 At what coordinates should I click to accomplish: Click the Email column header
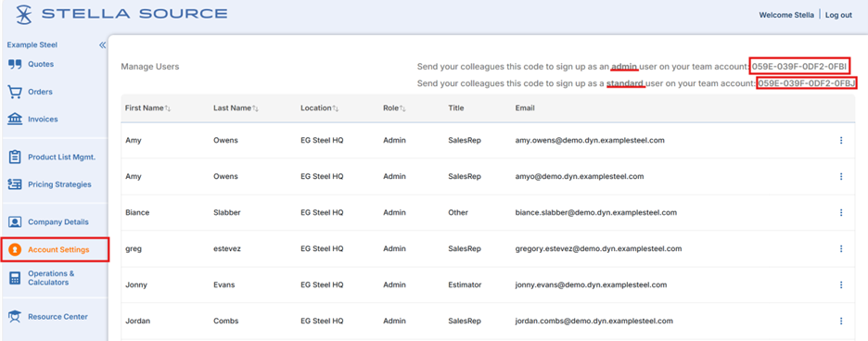point(525,108)
